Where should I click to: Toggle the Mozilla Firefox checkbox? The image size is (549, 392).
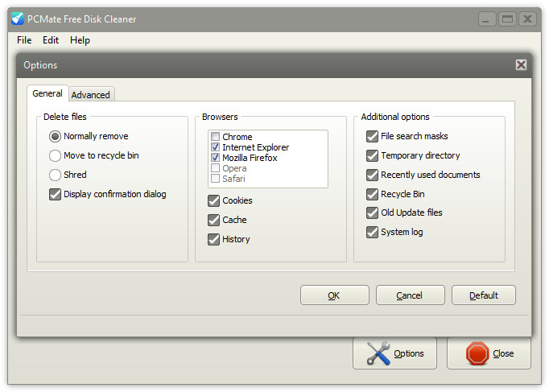[215, 158]
